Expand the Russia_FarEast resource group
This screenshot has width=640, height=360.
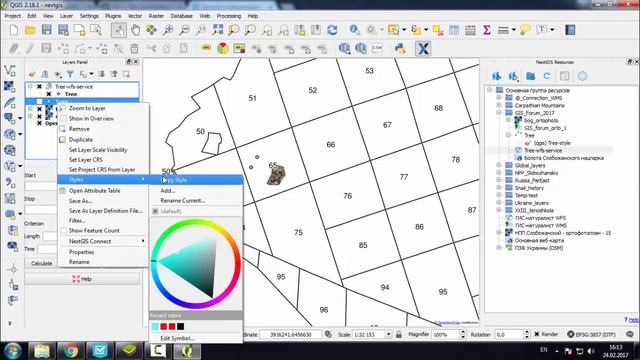pos(499,180)
